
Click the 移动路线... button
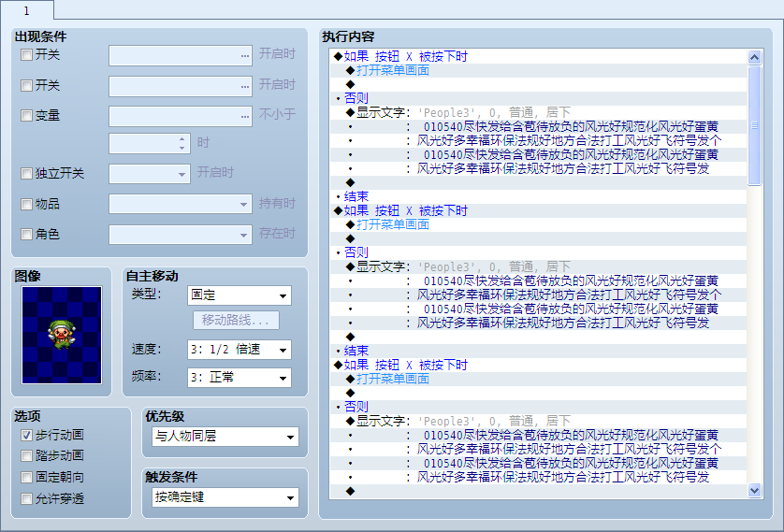click(236, 320)
